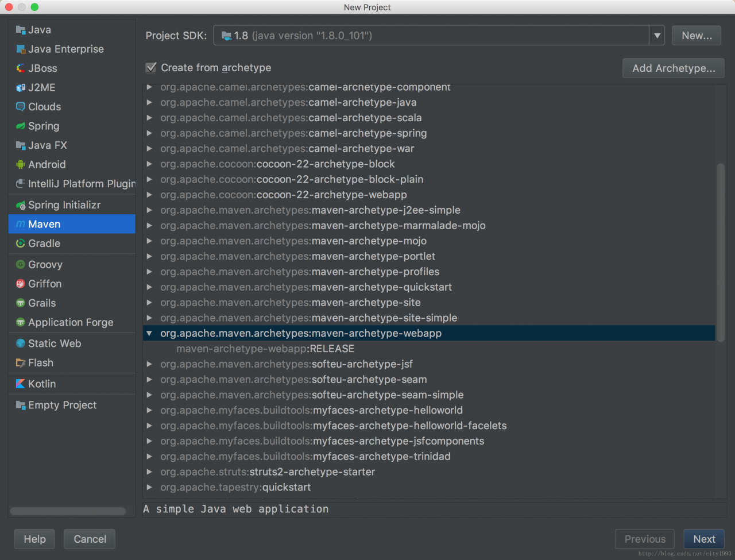Screen dimensions: 735x560
Task: Click the Griffon icon
Action: (21, 284)
